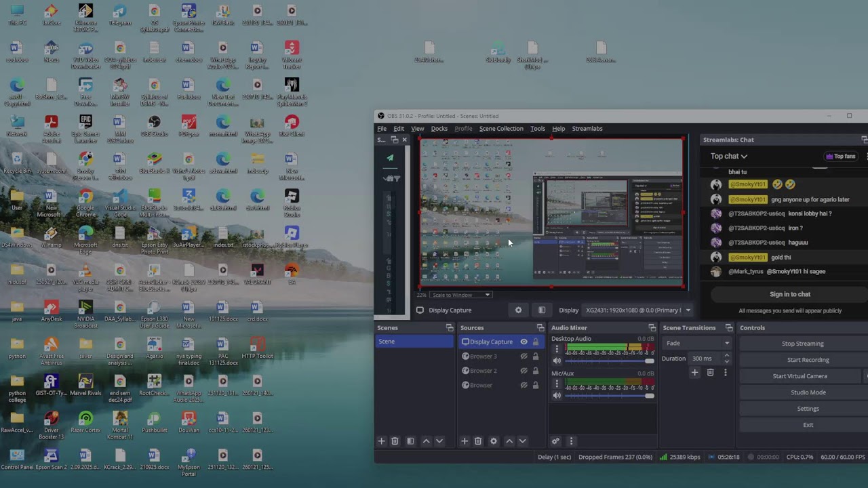Viewport: 868px width, 488px height.
Task: Select the Epic Games Launcher desktop icon
Action: [85, 129]
